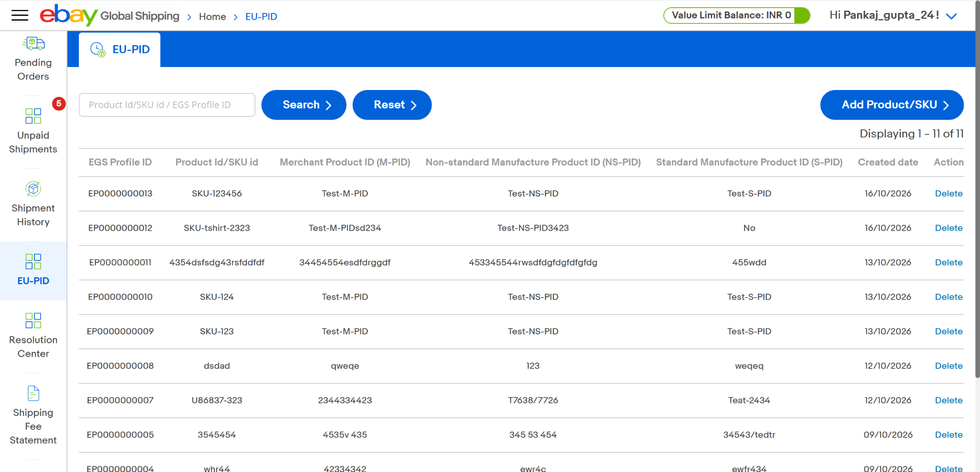
Task: Select the 4354dsfsdg43rsfddfdf SKU cell
Action: pos(217,262)
